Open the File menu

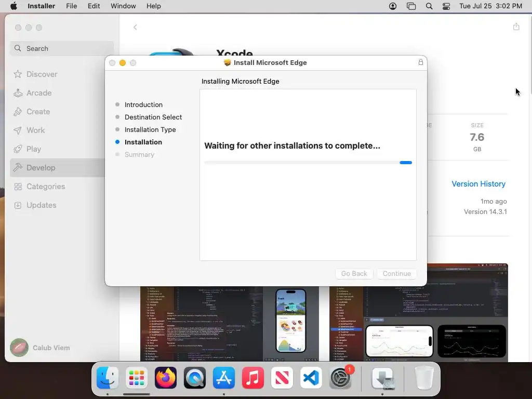coord(71,6)
